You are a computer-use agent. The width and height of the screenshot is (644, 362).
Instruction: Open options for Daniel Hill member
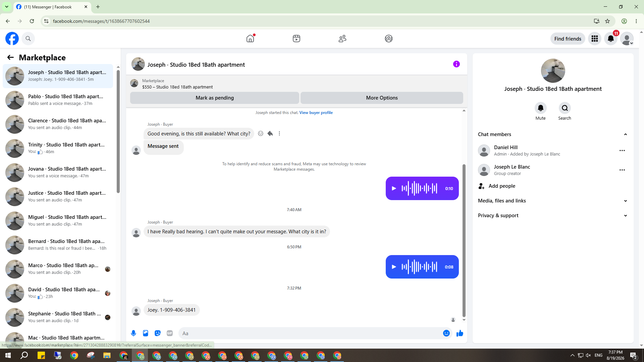tap(622, 150)
